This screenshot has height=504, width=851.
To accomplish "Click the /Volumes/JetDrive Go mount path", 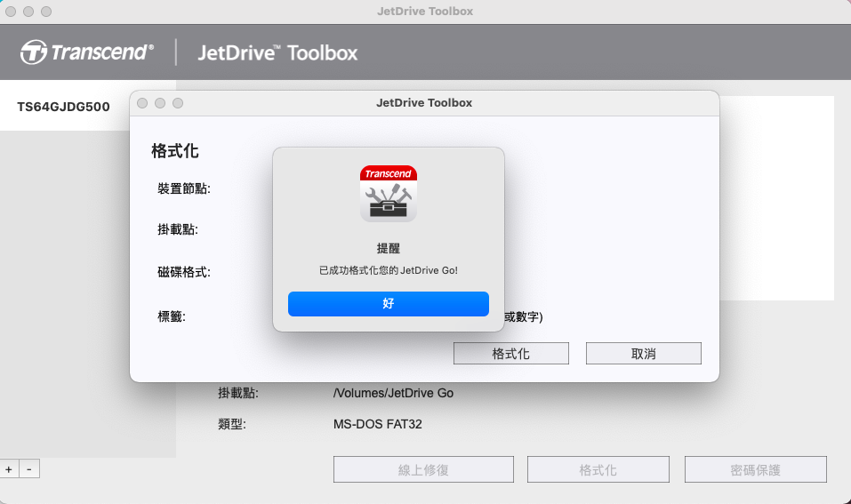I will [x=393, y=393].
